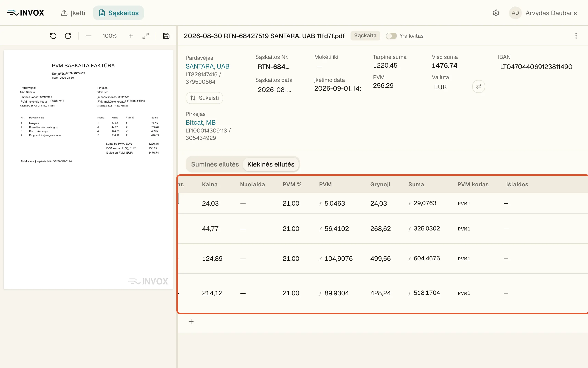Open the buyer Bitcat, MB link
Screen dimensions: 588x368
pos(201,122)
